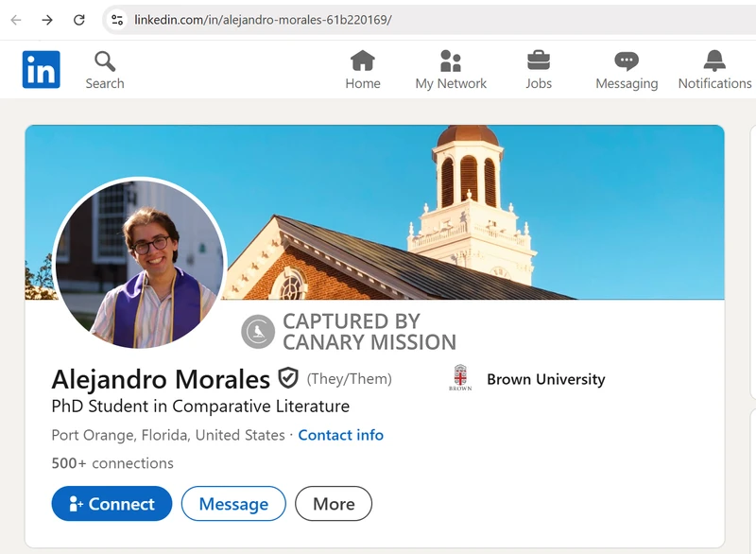Click the browser forward arrow
Screen dimensions: 756x554
[x=47, y=20]
